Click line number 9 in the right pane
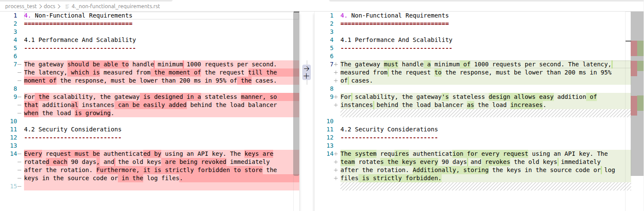This screenshot has height=211, width=644. [x=331, y=97]
